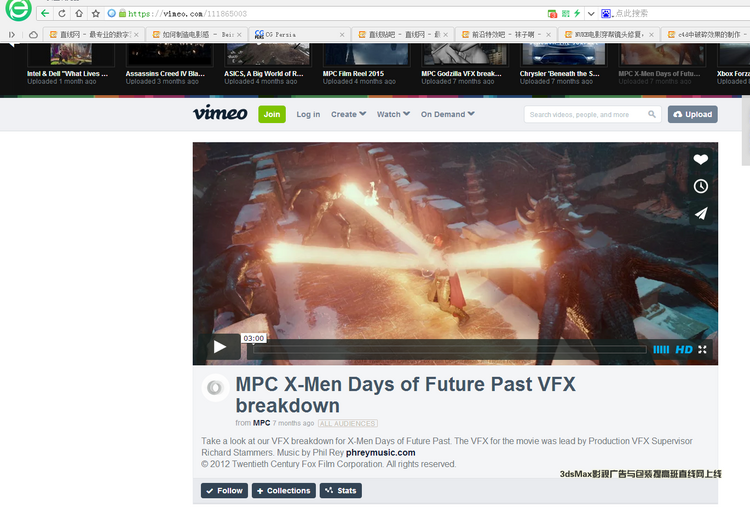This screenshot has height=507, width=750.
Task: Share the video with the paper plane icon
Action: click(701, 213)
